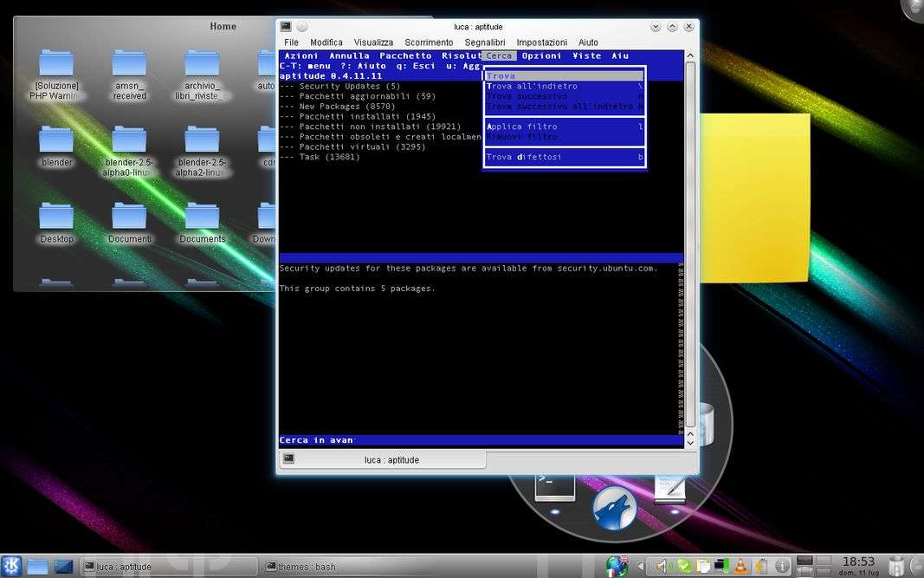Open the Segnalibri menu in Konsole
The height and width of the screenshot is (578, 924).
tap(484, 42)
